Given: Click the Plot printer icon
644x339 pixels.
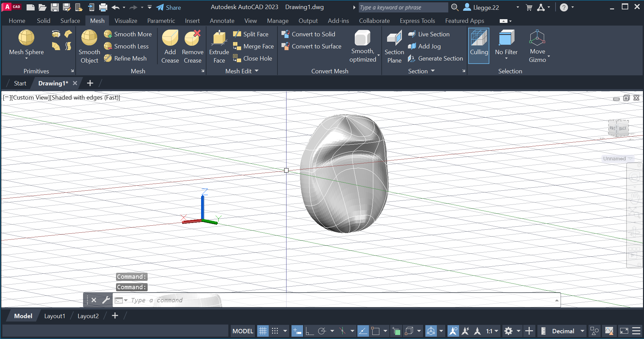Looking at the screenshot, I should coord(103,7).
